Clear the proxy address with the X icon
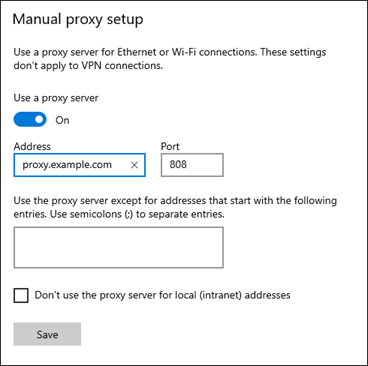The width and height of the screenshot is (368, 366). tap(134, 165)
